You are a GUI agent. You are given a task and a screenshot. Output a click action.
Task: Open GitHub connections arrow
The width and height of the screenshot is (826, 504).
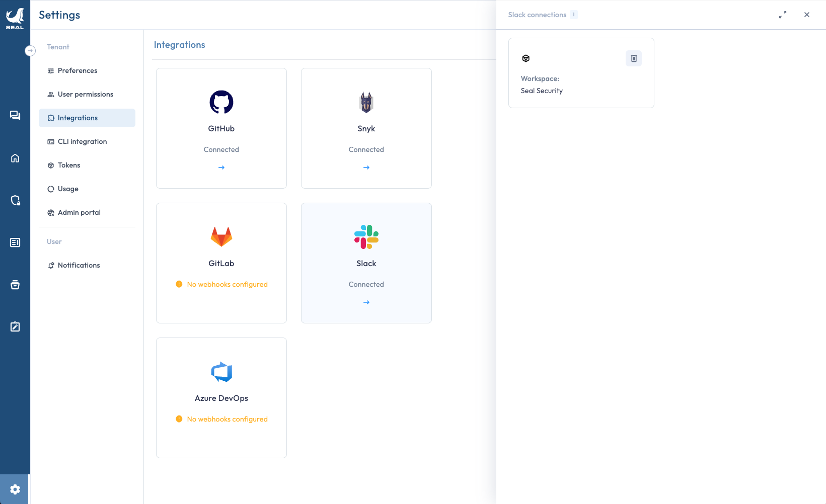pyautogui.click(x=221, y=167)
